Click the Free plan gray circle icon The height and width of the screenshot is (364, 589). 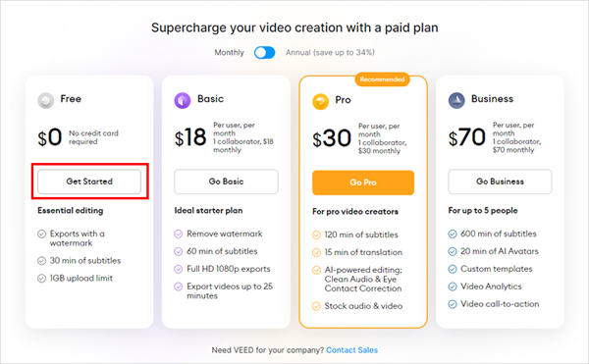click(46, 100)
